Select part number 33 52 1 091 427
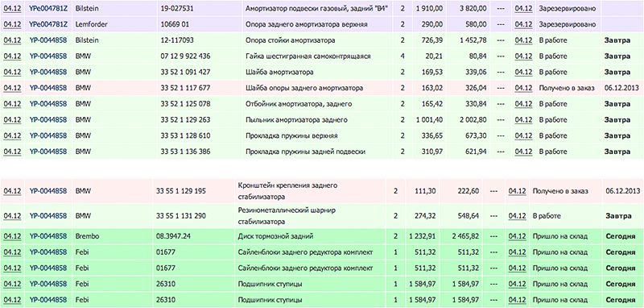Viewport: 644px width, 308px height. 185,72
